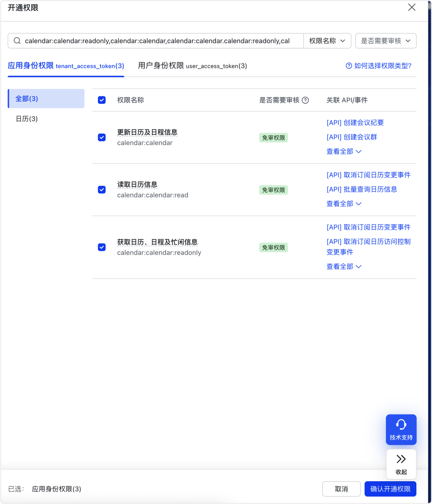Open the 是否需要审核 filter dropdown
This screenshot has height=504, width=432.
pyautogui.click(x=385, y=40)
